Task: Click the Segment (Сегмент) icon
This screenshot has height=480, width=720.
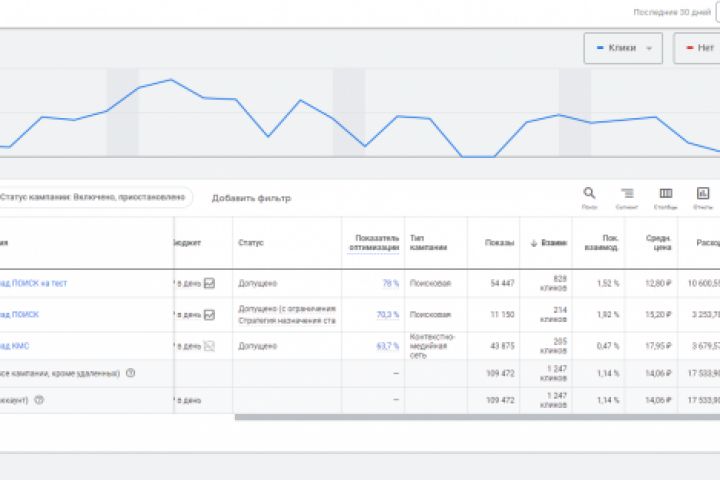Action: coord(627,194)
